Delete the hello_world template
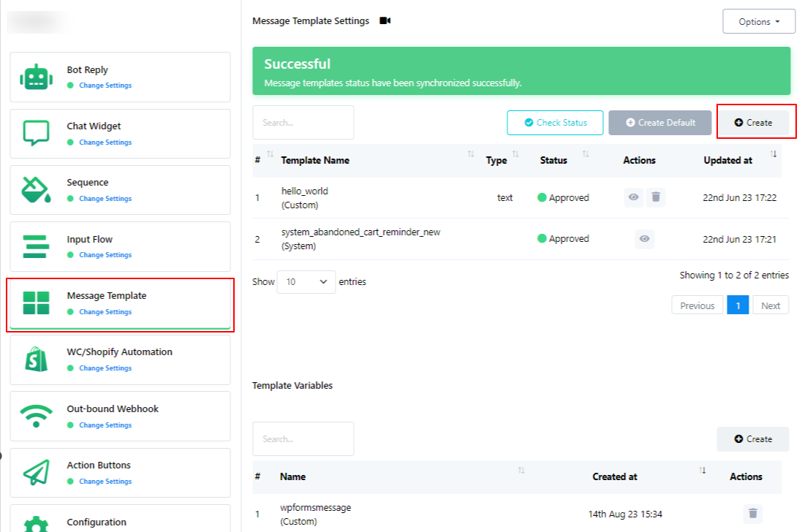The width and height of the screenshot is (802, 532). (656, 197)
